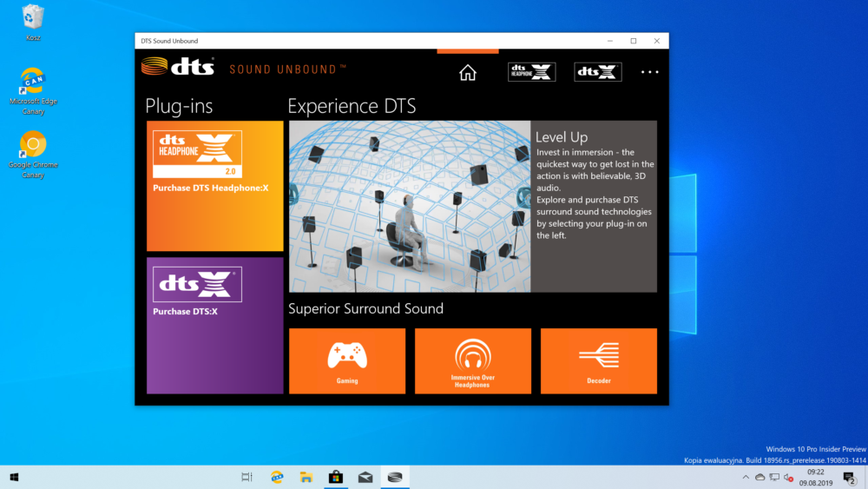Click the SOUND UNBOUND title text
Viewport: 868px width, 489px height.
(x=288, y=69)
